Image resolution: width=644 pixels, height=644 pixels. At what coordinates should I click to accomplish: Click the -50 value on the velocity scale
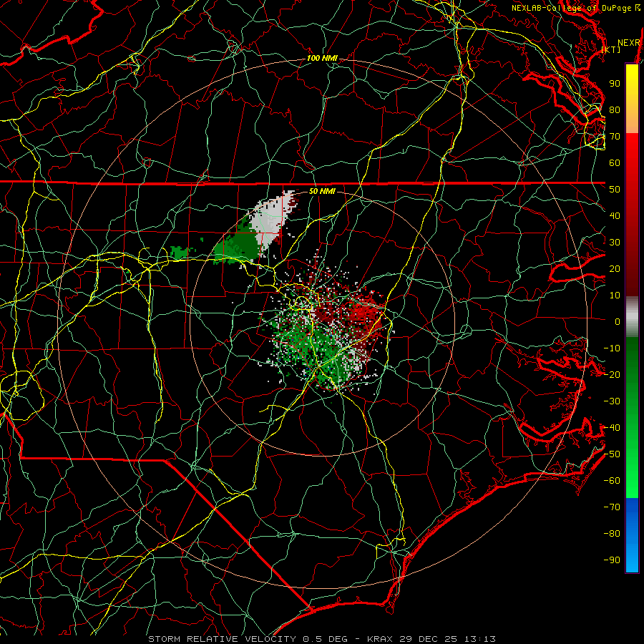612,454
